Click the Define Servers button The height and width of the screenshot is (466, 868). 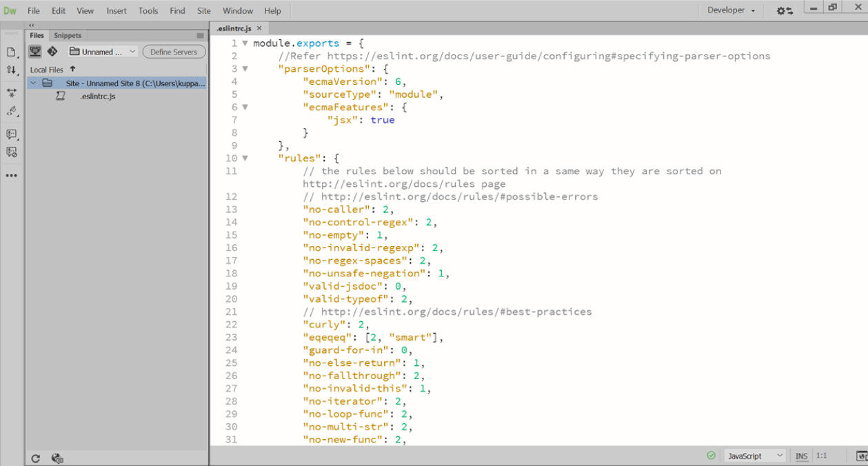[173, 51]
